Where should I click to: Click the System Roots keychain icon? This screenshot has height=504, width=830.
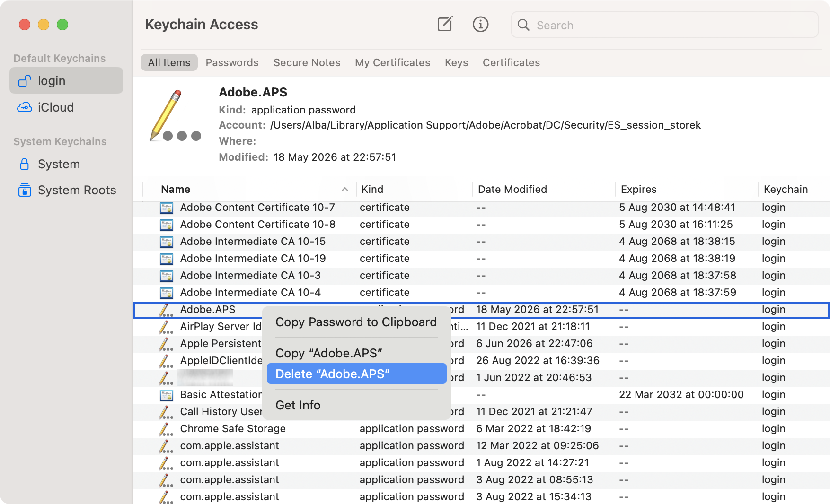click(25, 190)
